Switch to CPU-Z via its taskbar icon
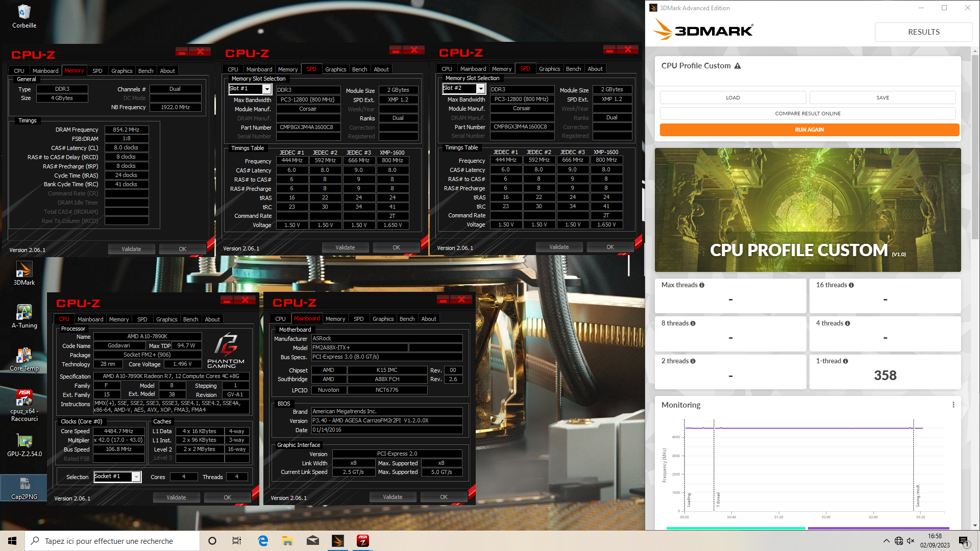The image size is (980, 551). pos(363,541)
